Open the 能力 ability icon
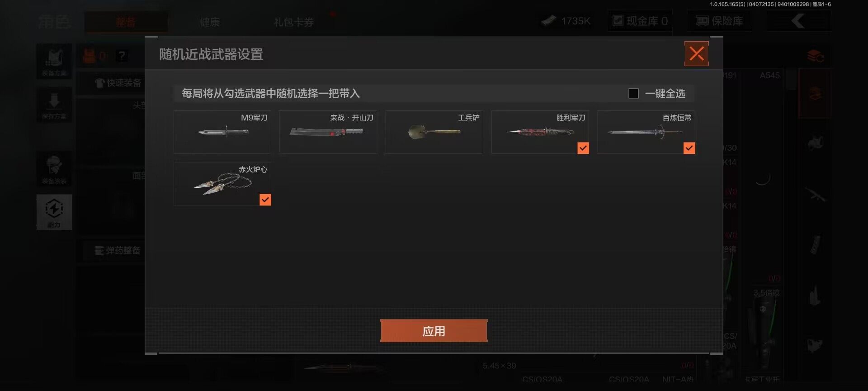The image size is (868, 391). [54, 212]
